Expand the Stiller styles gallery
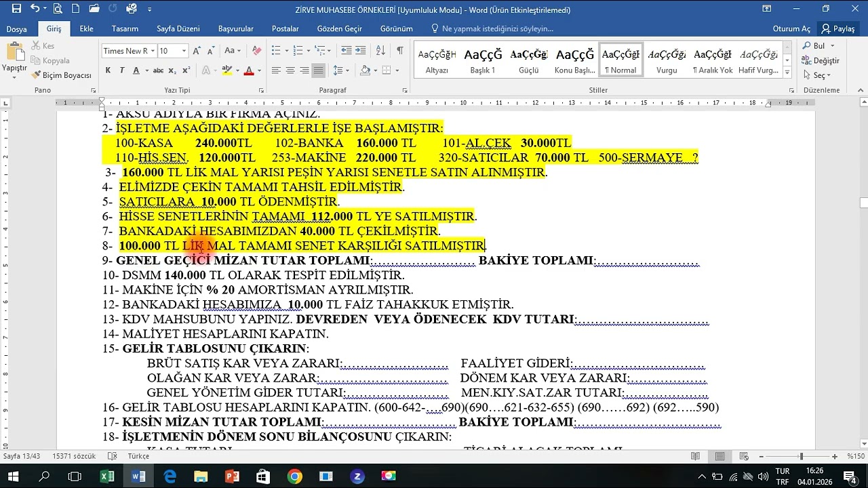The height and width of the screenshot is (488, 868). pyautogui.click(x=787, y=73)
